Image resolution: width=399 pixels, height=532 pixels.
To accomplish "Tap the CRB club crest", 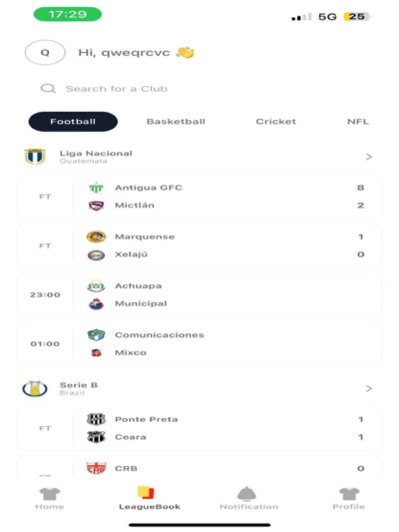I will coord(96,468).
